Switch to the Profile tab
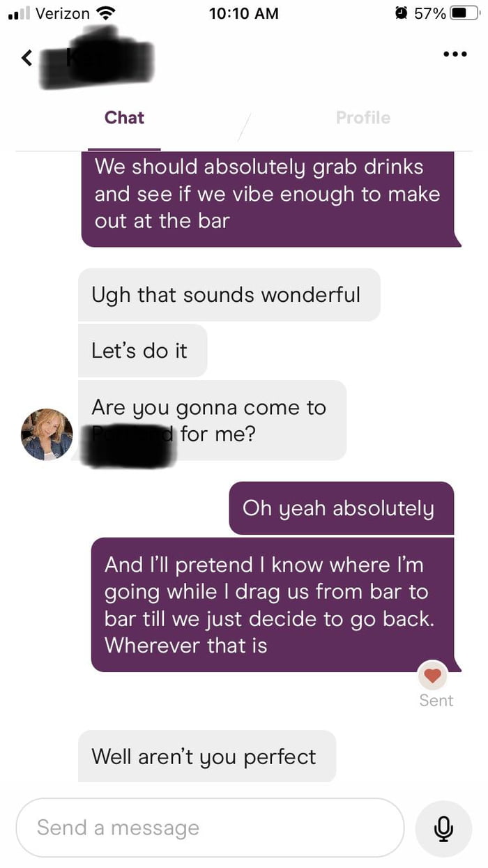Screen dimensions: 488x868 pos(363,118)
